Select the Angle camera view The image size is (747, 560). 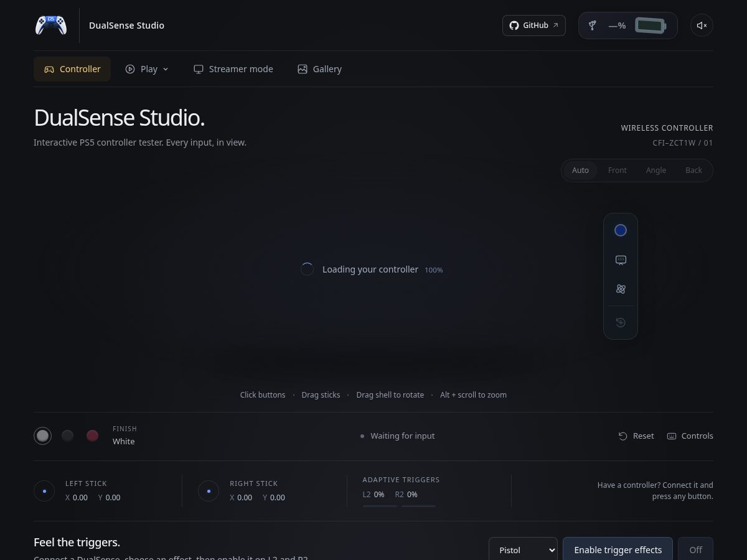click(x=656, y=170)
